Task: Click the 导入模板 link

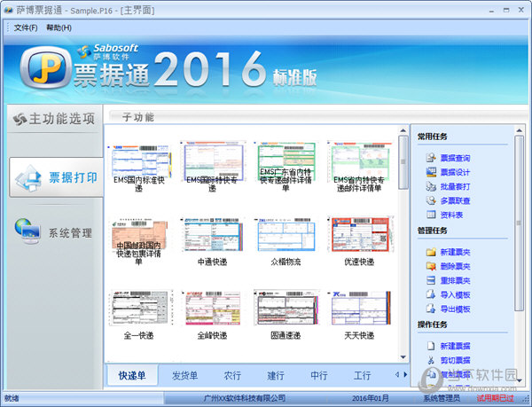Action: click(x=455, y=294)
